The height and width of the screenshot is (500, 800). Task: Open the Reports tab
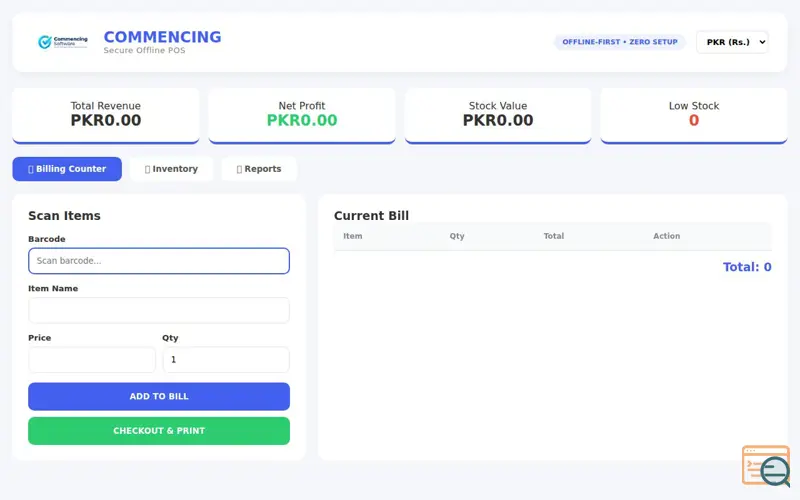tap(259, 169)
